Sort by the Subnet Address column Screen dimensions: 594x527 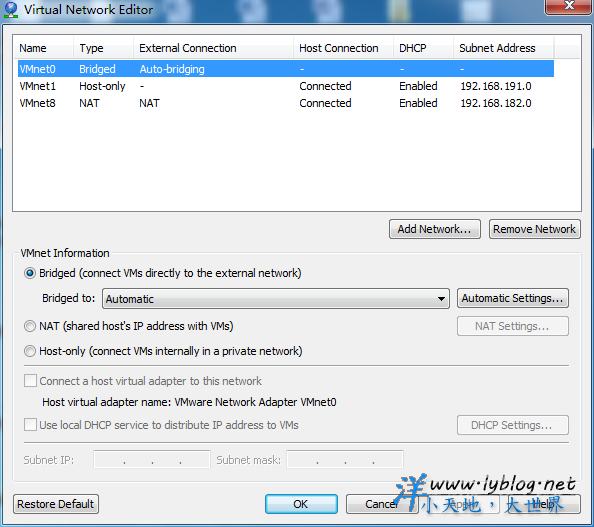point(503,48)
